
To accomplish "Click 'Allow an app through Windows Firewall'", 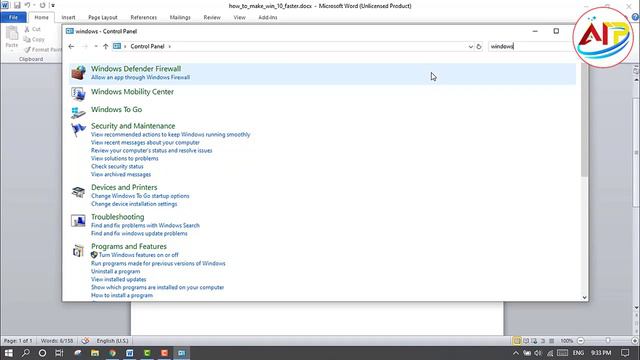I will [140, 77].
